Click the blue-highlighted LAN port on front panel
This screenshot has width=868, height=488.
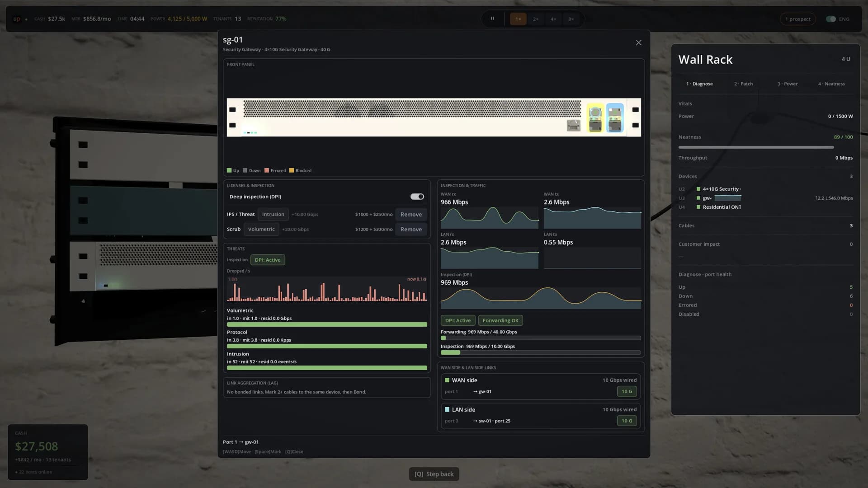tap(615, 118)
